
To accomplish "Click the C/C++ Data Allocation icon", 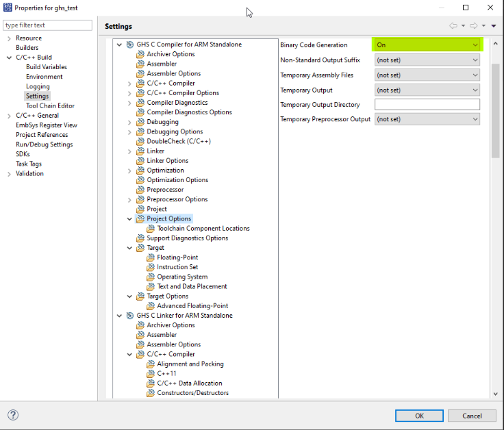I will pos(151,383).
